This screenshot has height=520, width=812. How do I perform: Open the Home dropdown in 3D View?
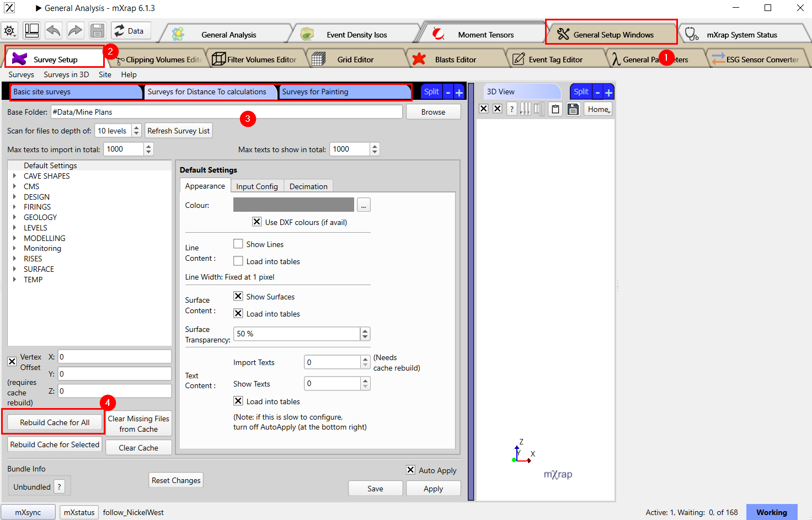(x=599, y=109)
